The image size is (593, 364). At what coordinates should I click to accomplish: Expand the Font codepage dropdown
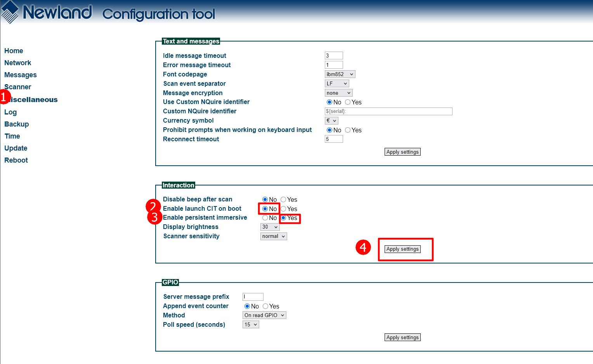click(340, 74)
